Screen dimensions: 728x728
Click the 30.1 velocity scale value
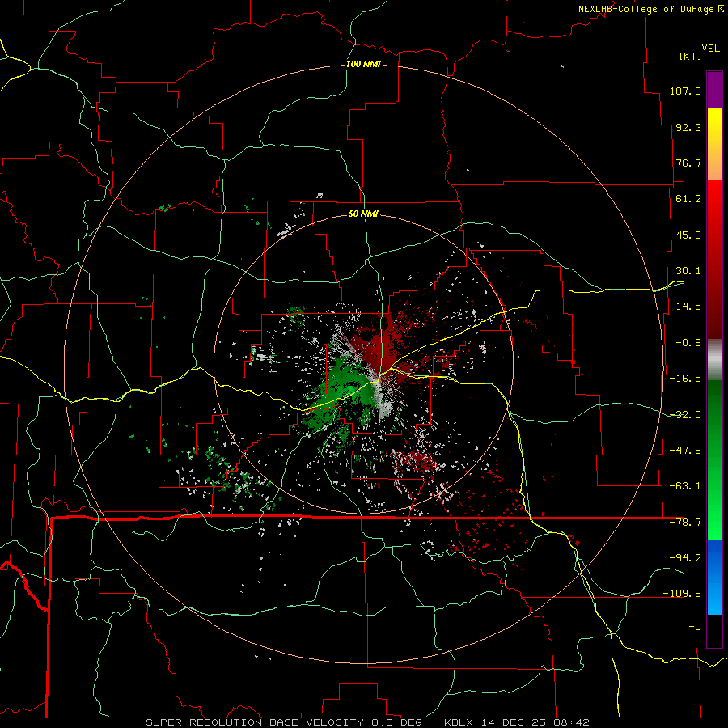coord(688,271)
